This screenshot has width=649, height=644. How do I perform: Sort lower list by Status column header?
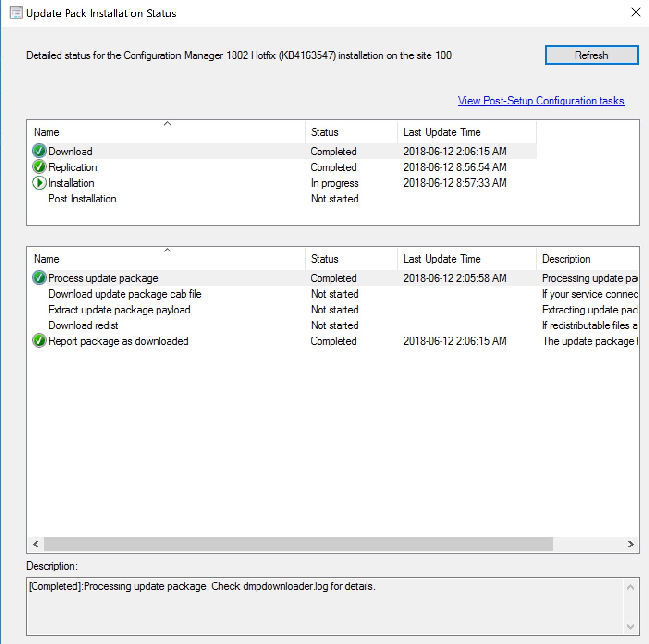(x=351, y=258)
